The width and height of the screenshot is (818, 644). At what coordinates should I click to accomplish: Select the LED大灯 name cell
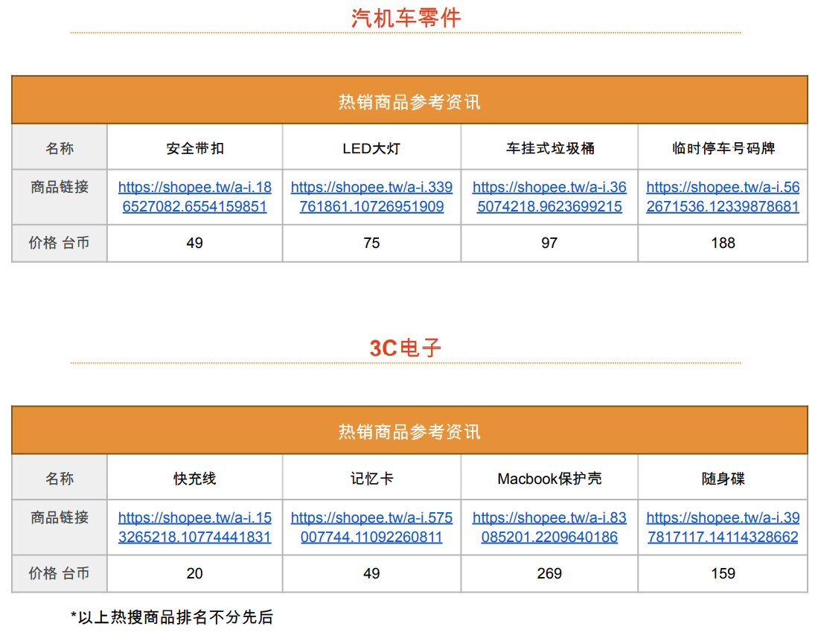(x=371, y=147)
